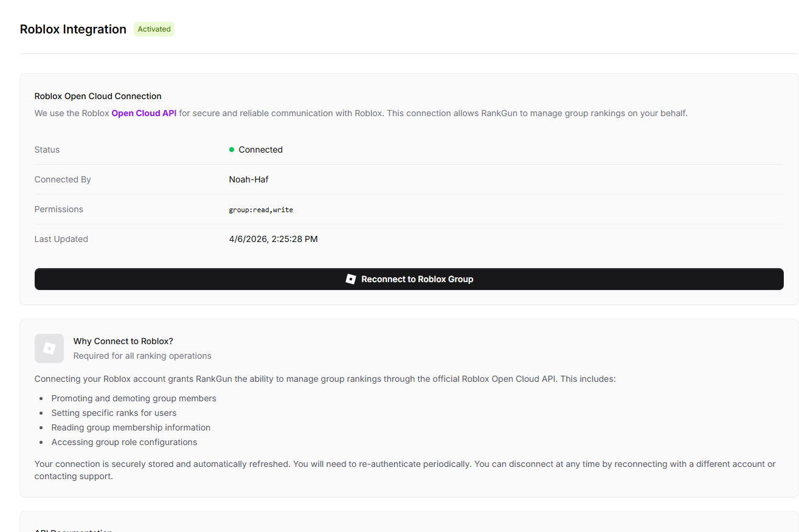Click the Roblox icon inside the Reconnect button
The height and width of the screenshot is (532, 799).
coord(350,279)
